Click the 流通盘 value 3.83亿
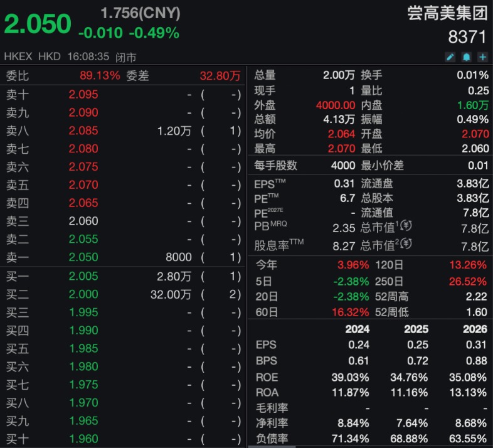493x448 pixels. 473,183
